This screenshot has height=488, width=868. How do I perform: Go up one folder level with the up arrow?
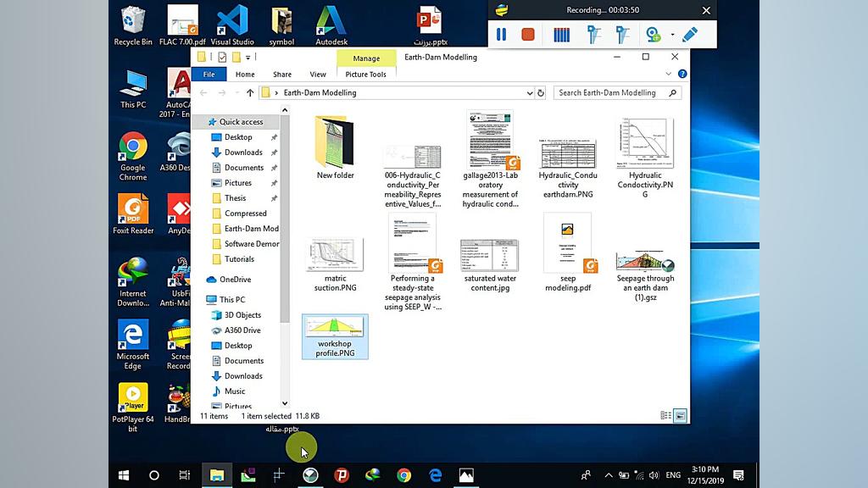click(250, 93)
